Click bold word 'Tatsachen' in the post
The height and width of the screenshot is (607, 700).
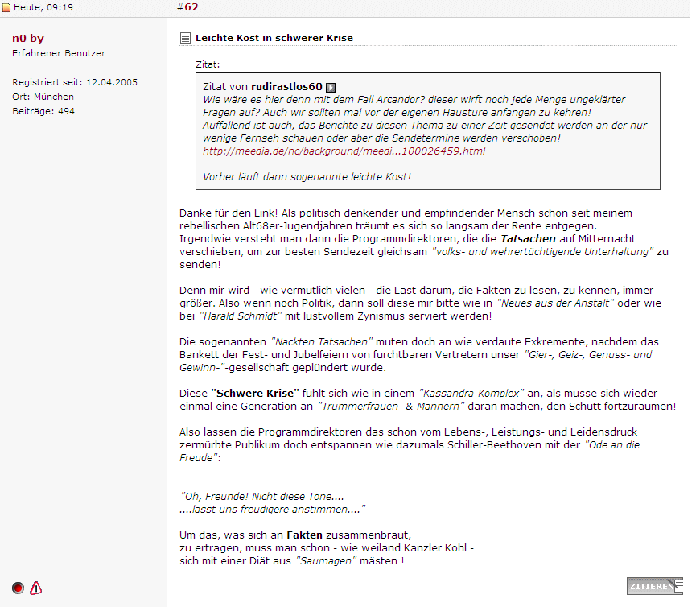click(x=528, y=239)
